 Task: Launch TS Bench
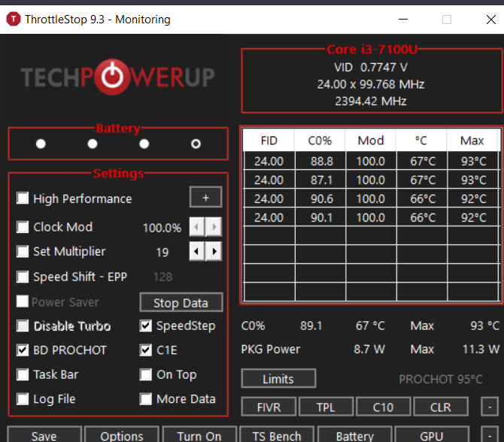(x=277, y=435)
